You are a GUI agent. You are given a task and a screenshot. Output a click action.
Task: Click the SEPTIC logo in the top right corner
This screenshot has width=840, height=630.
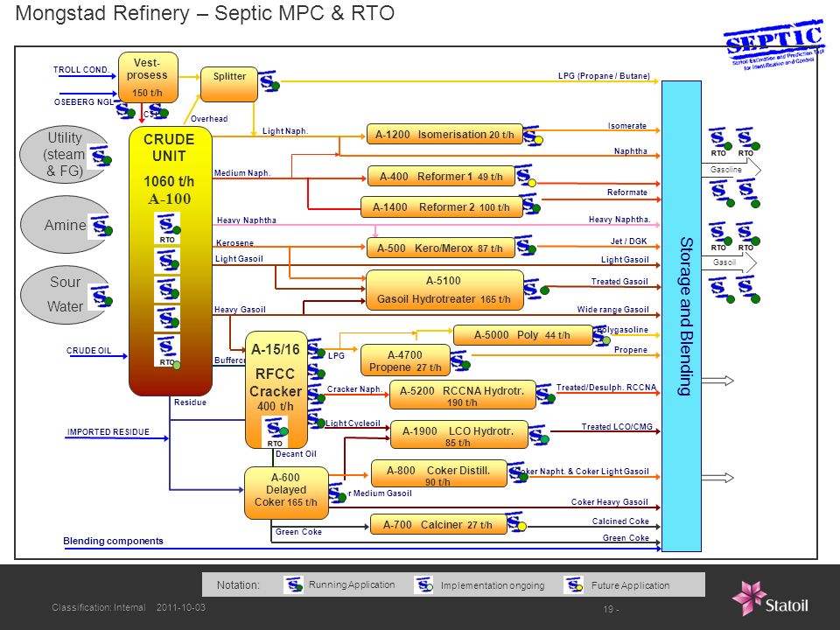773,46
